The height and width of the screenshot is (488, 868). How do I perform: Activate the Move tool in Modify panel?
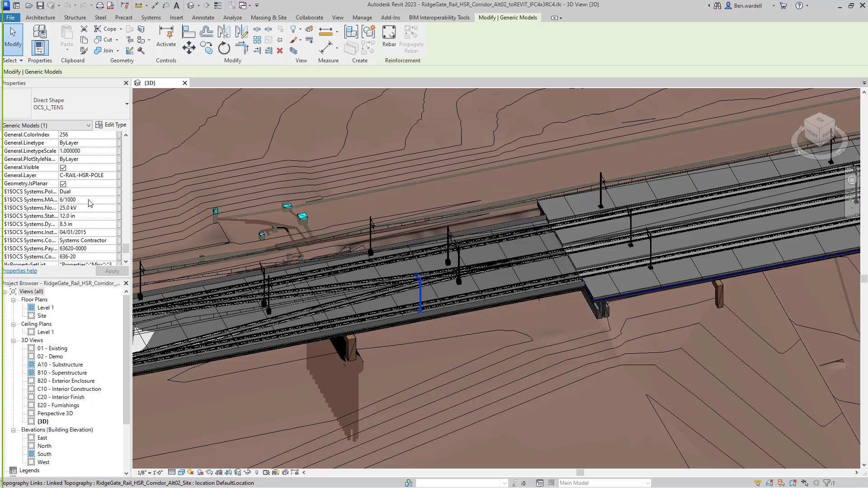pyautogui.click(x=189, y=47)
